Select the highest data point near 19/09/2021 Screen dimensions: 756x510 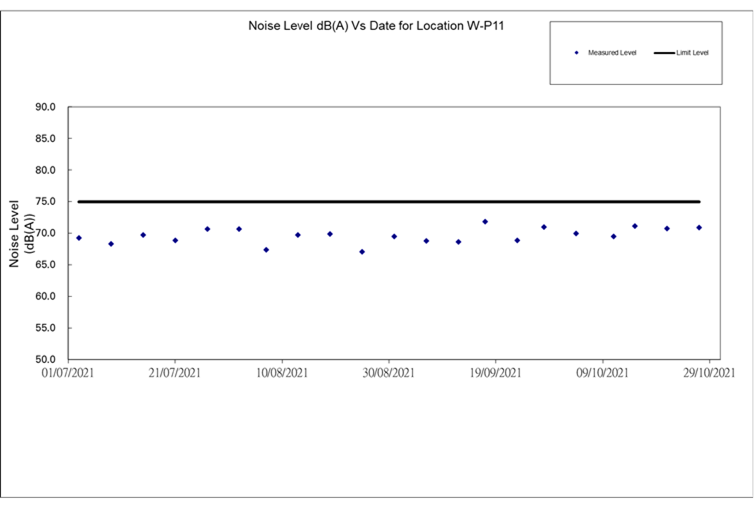(485, 222)
